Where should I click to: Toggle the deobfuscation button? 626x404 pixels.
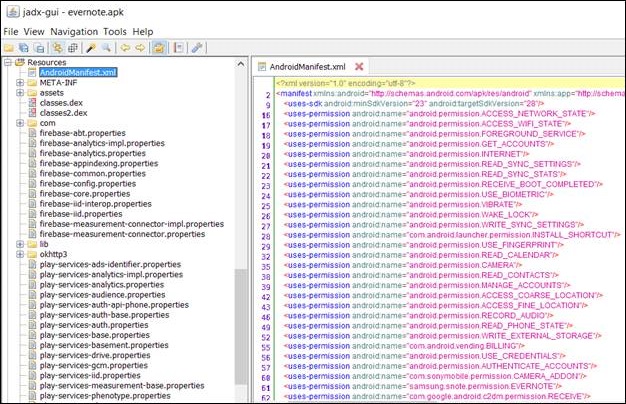(x=159, y=47)
